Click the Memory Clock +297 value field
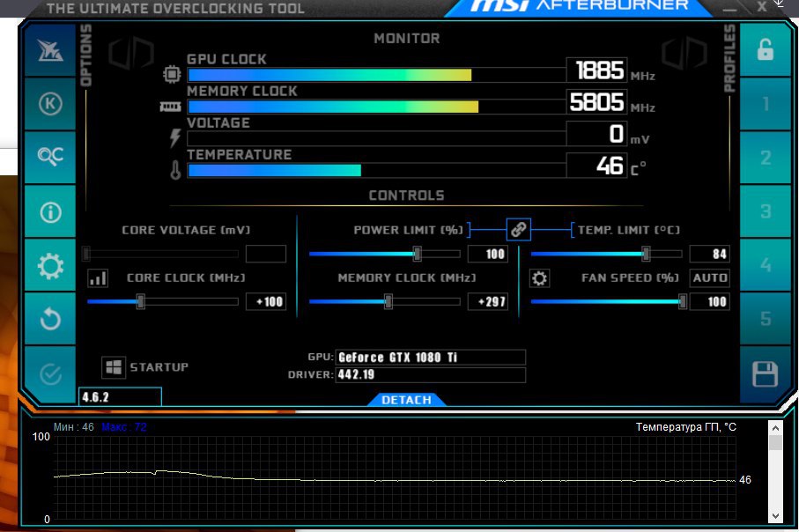The width and height of the screenshot is (799, 532). point(488,301)
